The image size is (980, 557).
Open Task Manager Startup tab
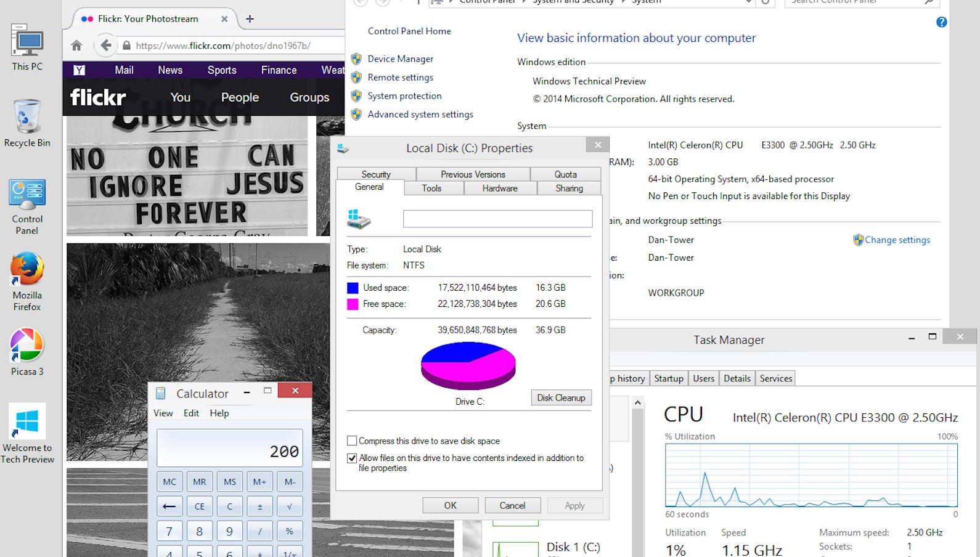(669, 378)
